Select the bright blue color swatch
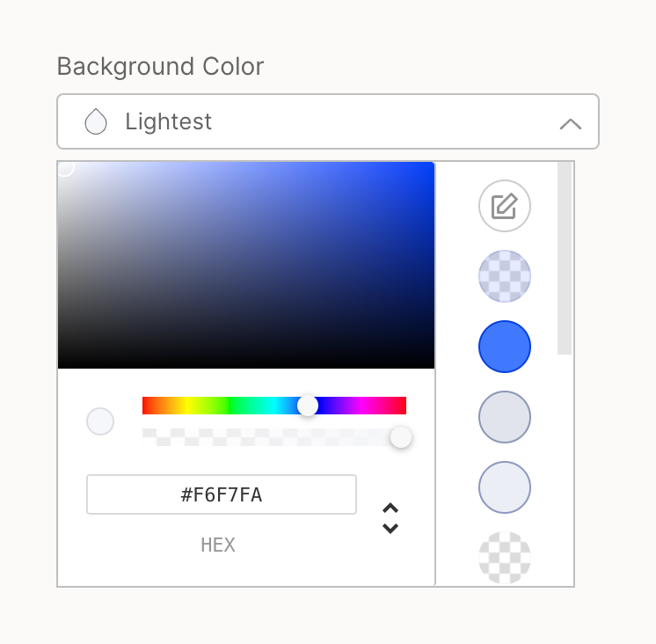This screenshot has height=644, width=656. coord(505,347)
